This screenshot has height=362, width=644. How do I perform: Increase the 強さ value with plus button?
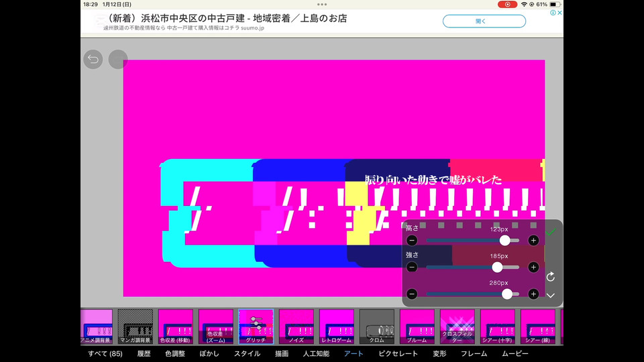tap(533, 267)
